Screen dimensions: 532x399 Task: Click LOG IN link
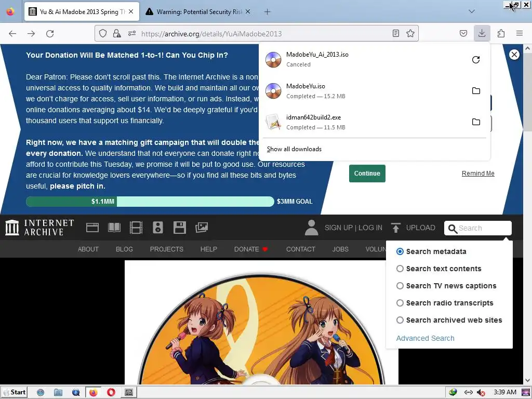click(370, 228)
